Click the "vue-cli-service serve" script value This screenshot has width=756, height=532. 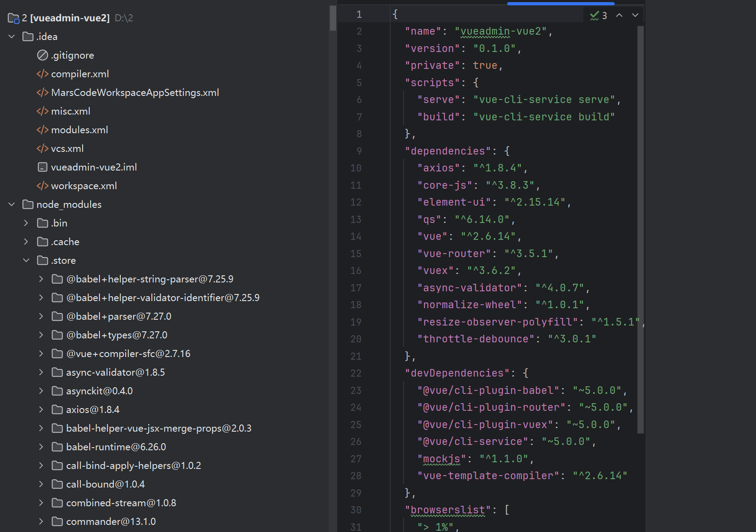click(544, 100)
